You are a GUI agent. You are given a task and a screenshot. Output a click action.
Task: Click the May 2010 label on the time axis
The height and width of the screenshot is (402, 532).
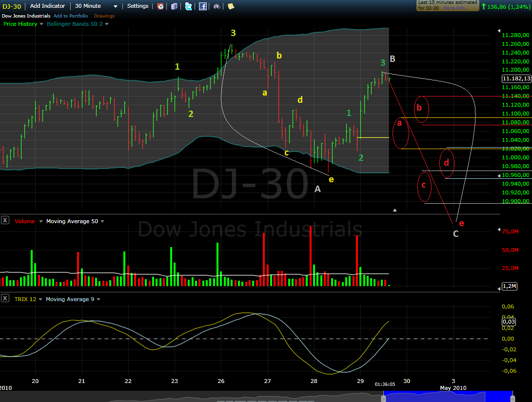(x=453, y=388)
